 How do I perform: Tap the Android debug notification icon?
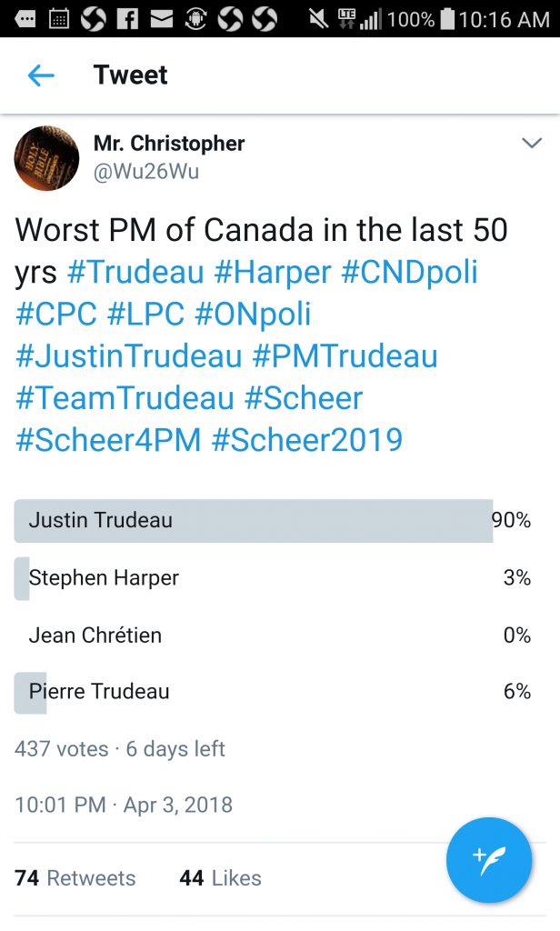(x=195, y=18)
